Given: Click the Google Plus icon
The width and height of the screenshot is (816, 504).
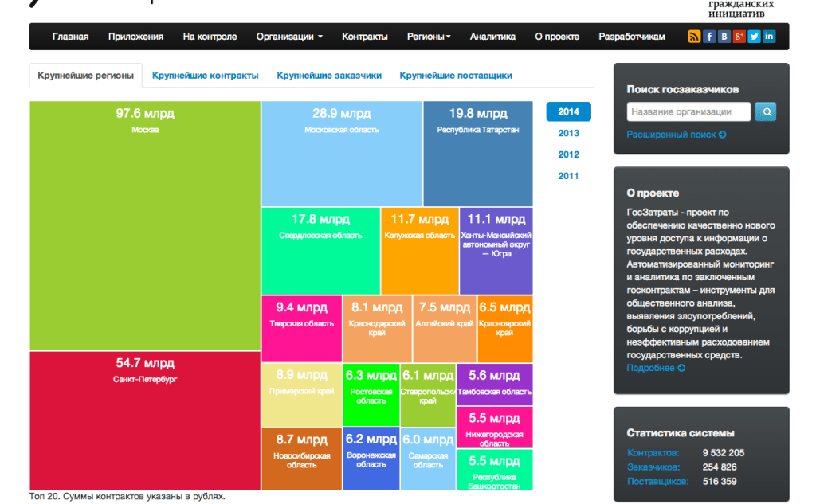Looking at the screenshot, I should pos(739,37).
